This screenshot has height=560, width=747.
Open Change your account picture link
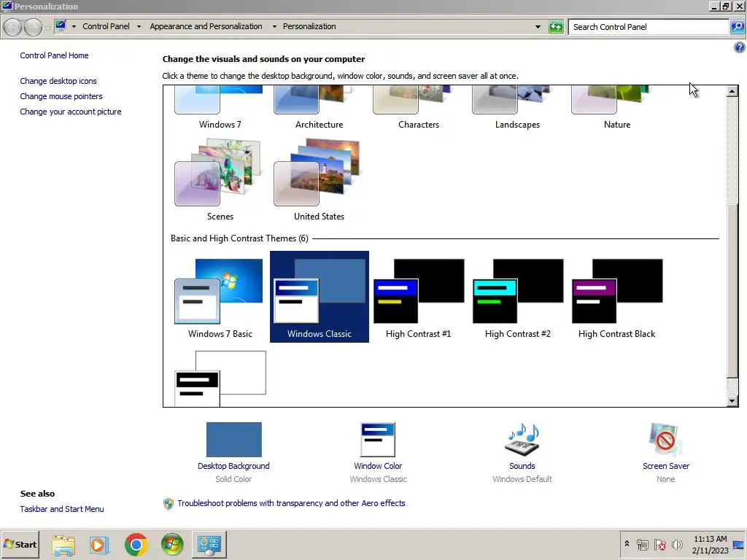(71, 112)
